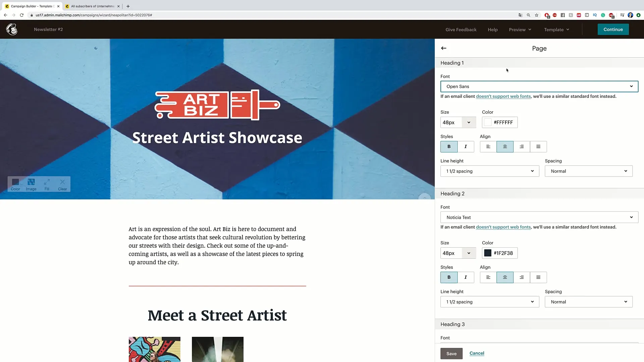The height and width of the screenshot is (362, 644).
Task: Click the Save button
Action: [x=451, y=353]
